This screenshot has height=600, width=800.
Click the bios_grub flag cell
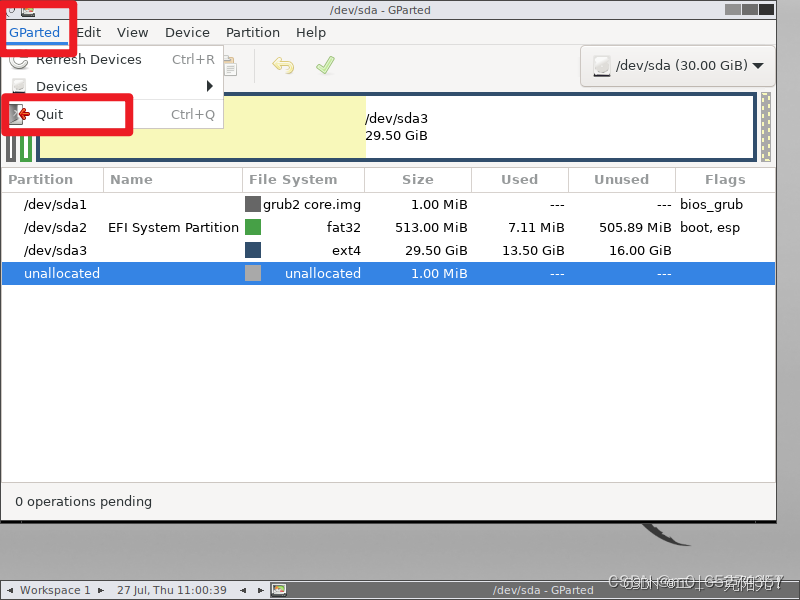pos(711,205)
